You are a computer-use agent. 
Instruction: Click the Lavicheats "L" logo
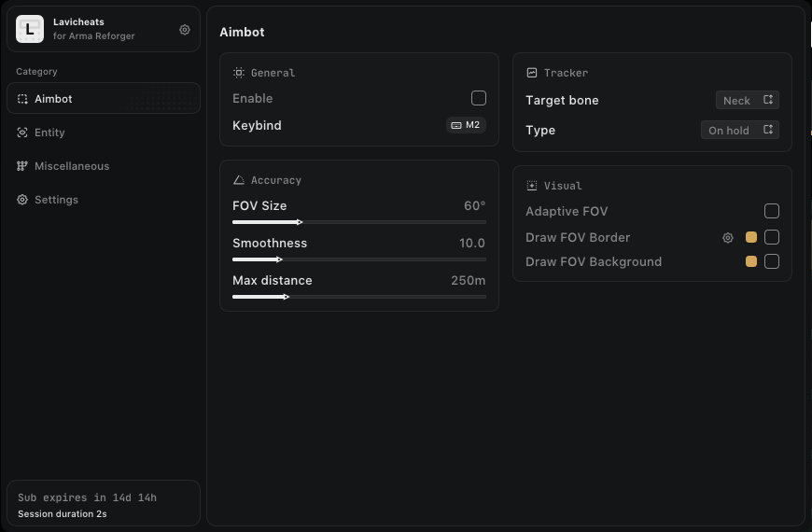tap(30, 30)
